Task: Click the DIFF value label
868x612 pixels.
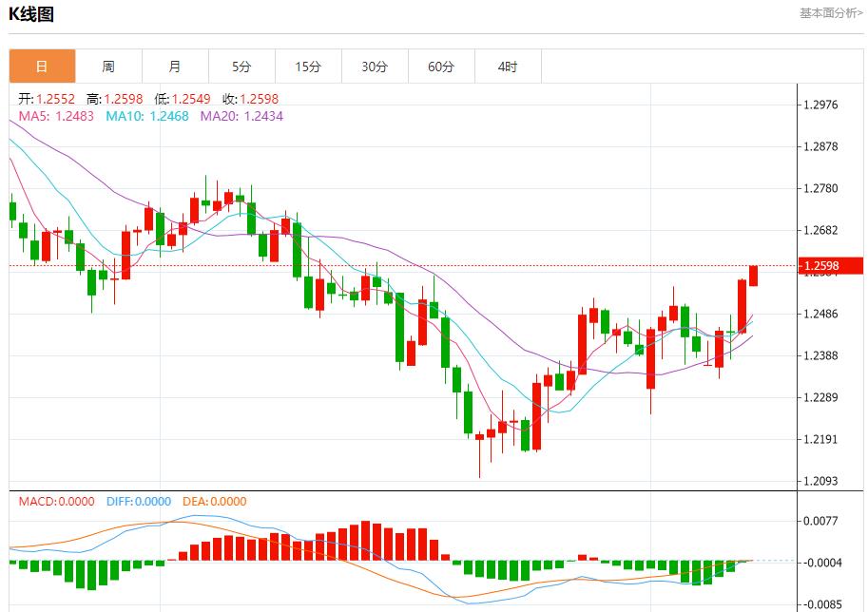Action: tap(139, 502)
